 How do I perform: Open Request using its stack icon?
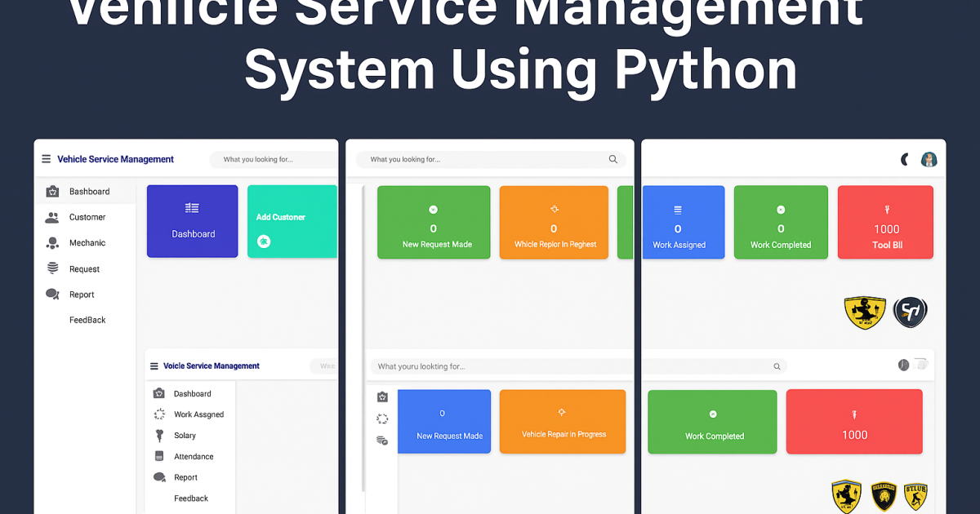pyautogui.click(x=51, y=268)
